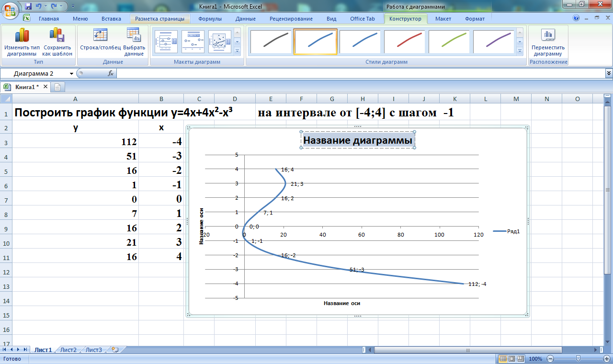The height and width of the screenshot is (364, 613).
Task: Switch to Page Layout view icon
Action: coord(511,359)
